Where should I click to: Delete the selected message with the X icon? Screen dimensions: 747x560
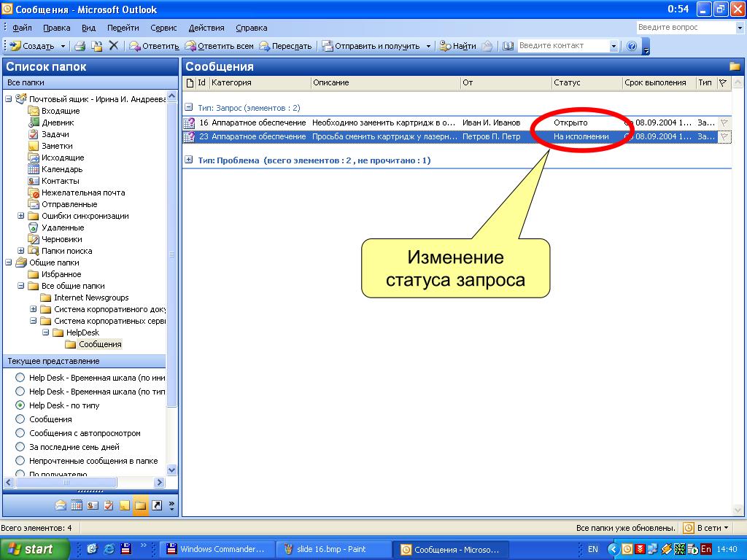113,46
